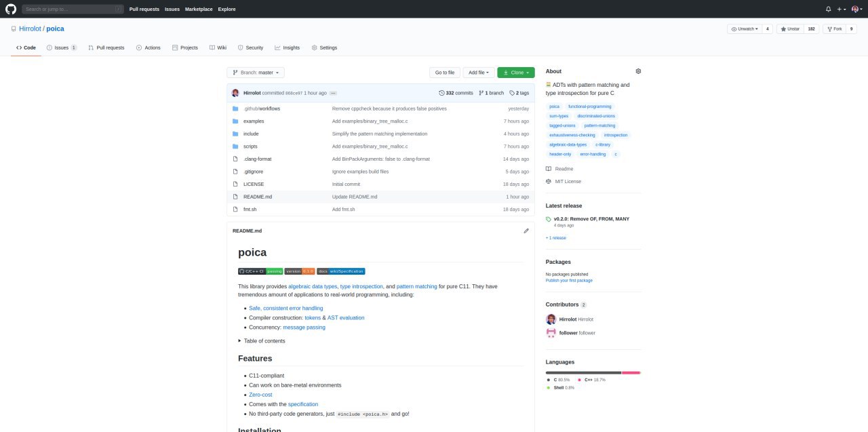This screenshot has width=868, height=432.
Task: Switch to the Projects tab
Action: pos(185,47)
